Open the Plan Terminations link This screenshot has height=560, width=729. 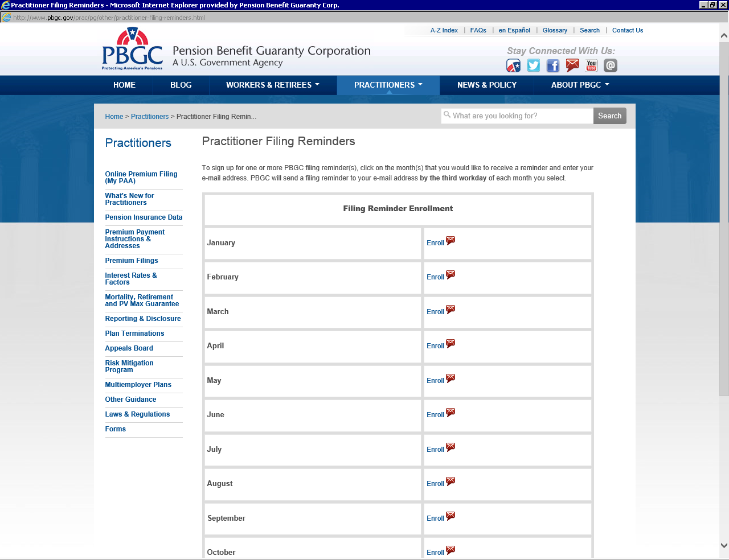pyautogui.click(x=134, y=333)
